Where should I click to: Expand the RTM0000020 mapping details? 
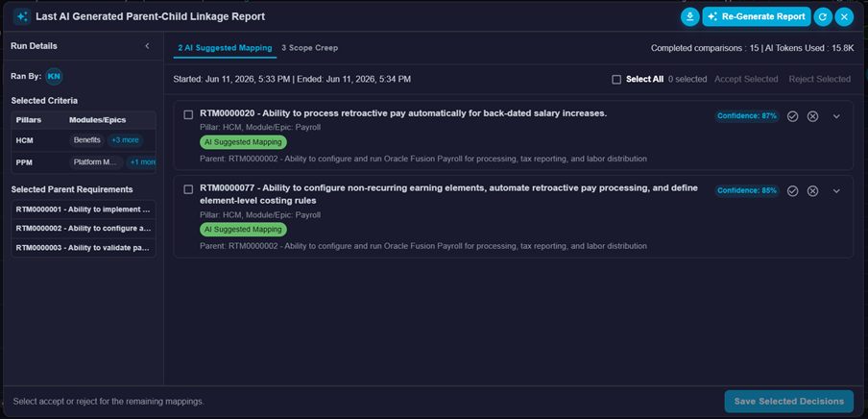click(x=836, y=116)
